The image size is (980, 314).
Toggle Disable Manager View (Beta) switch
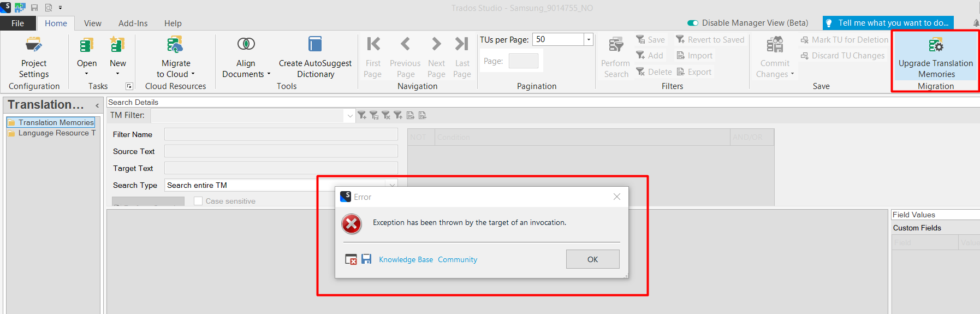[x=693, y=23]
